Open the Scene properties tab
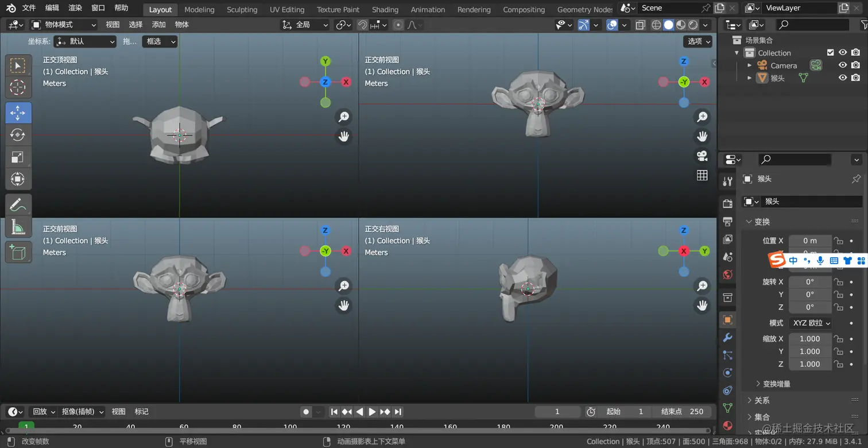This screenshot has height=448, width=868. 727,257
